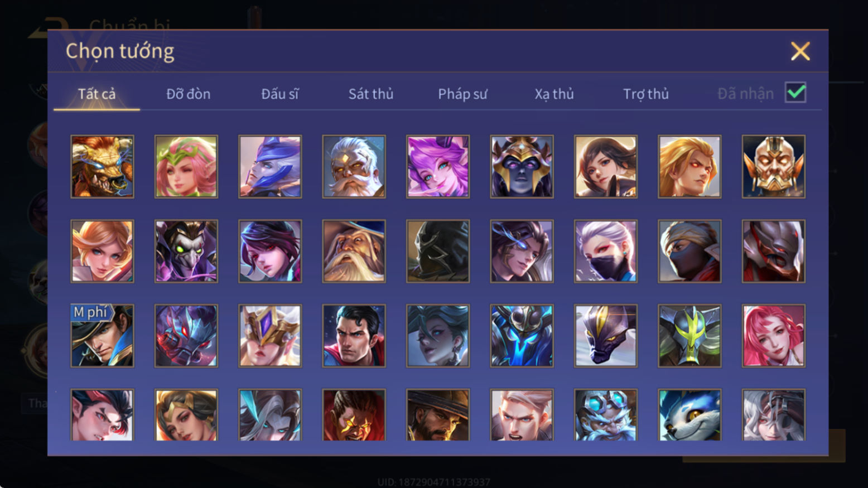Screen dimensions: 868x488
Task: Select the Superman hero portrait
Action: (x=354, y=336)
